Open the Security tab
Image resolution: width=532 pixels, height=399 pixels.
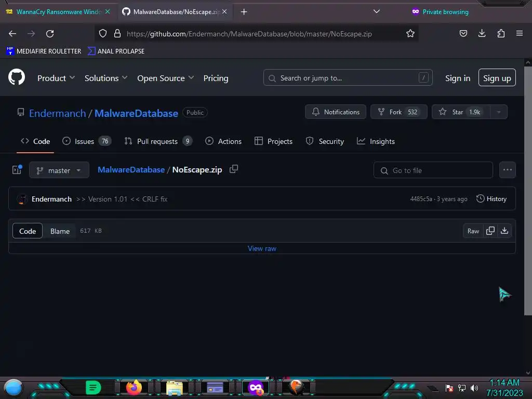pyautogui.click(x=325, y=141)
